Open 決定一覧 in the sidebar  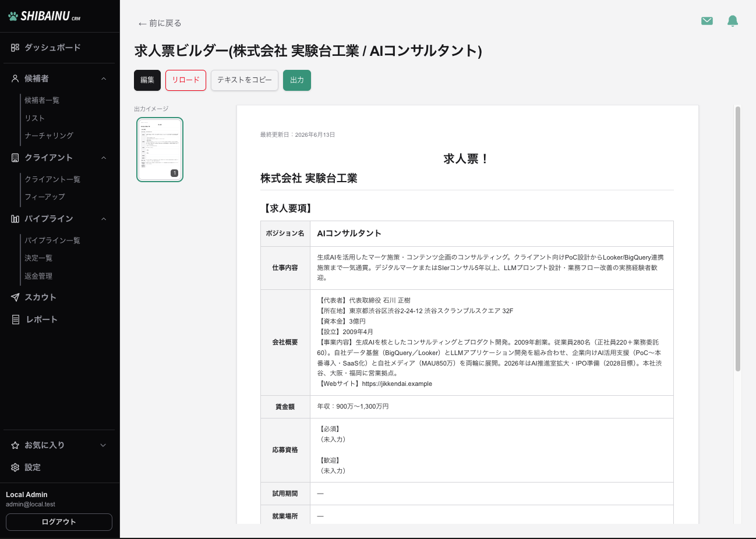click(38, 258)
